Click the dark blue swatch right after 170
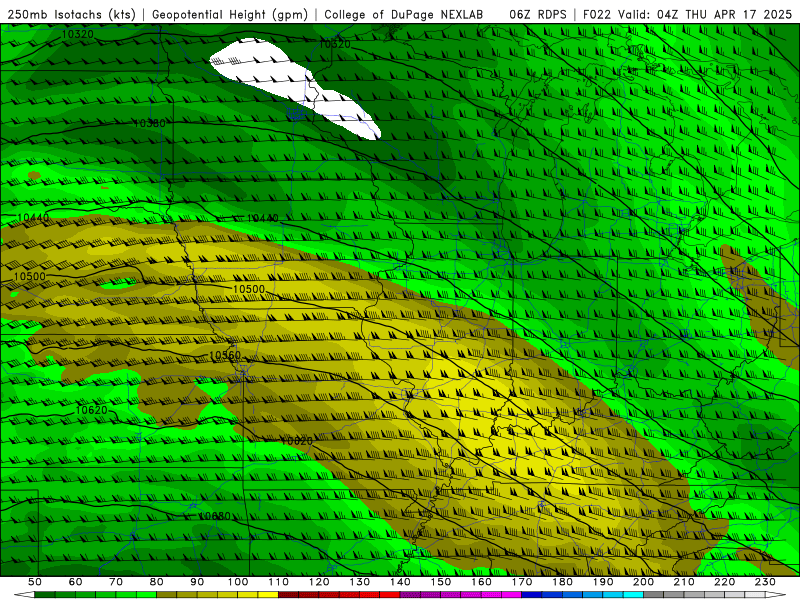Image resolution: width=800 pixels, height=600 pixels. [532, 595]
